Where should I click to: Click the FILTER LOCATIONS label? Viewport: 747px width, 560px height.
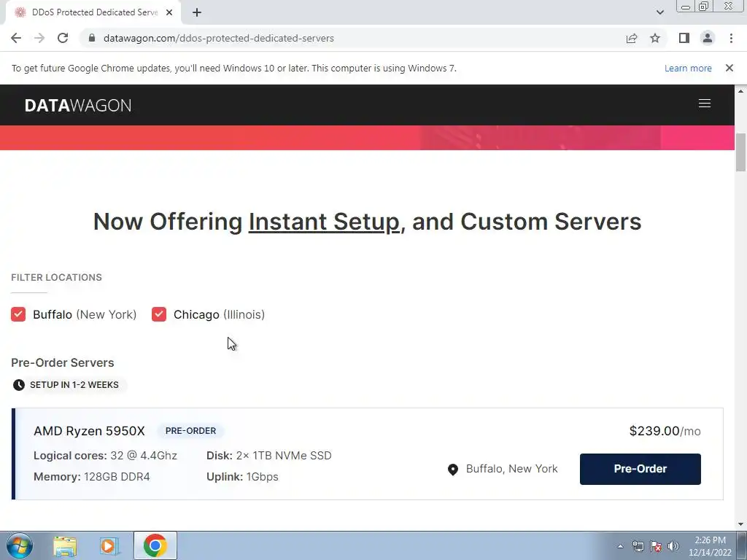(x=56, y=277)
